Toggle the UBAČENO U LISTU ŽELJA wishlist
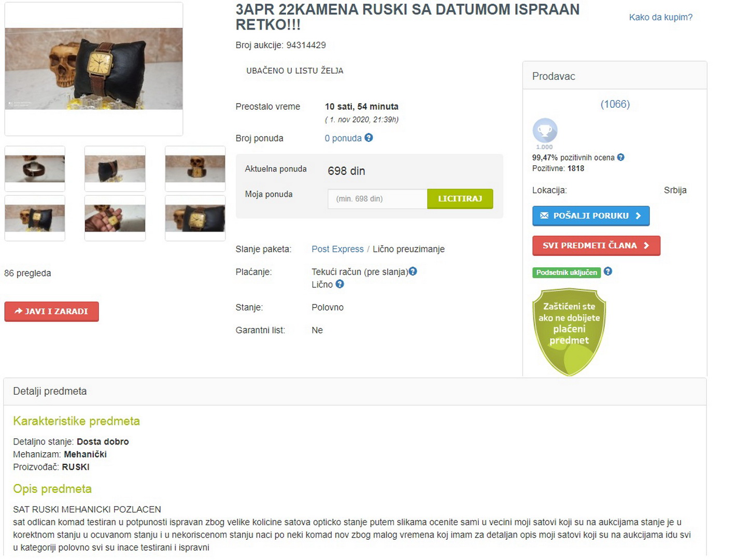This screenshot has height=560, width=736. [x=294, y=70]
